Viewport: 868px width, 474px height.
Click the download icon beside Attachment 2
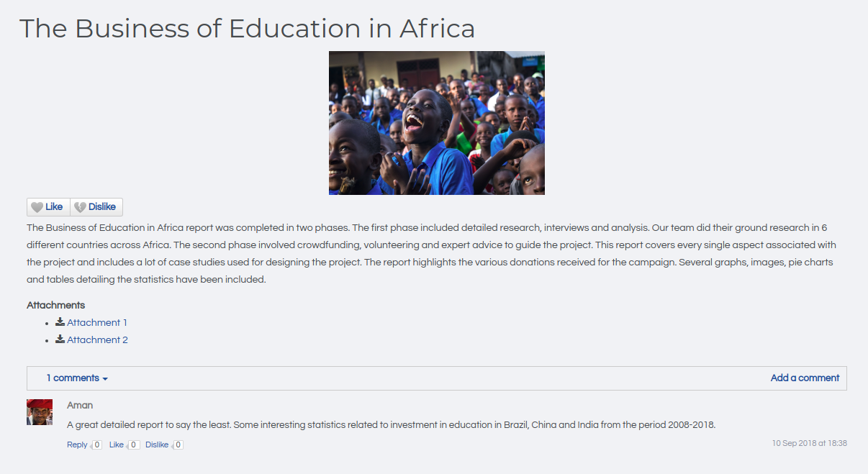click(x=60, y=339)
